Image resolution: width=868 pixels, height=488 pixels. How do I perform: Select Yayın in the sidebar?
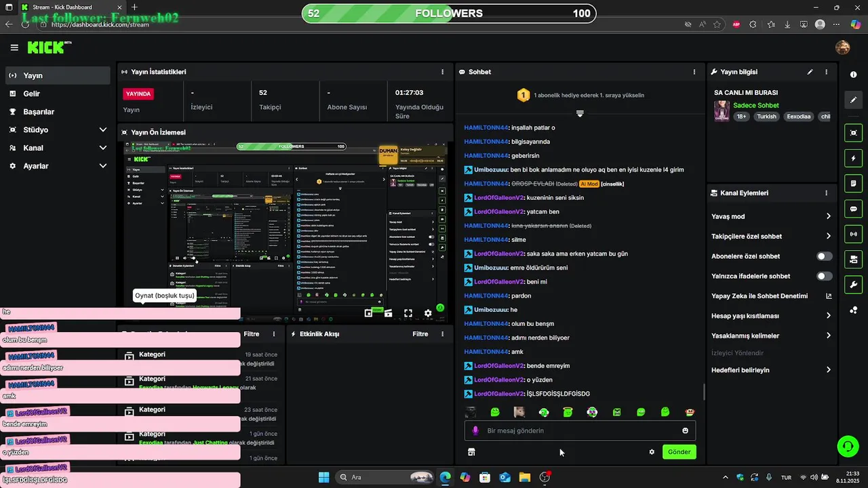(x=58, y=75)
